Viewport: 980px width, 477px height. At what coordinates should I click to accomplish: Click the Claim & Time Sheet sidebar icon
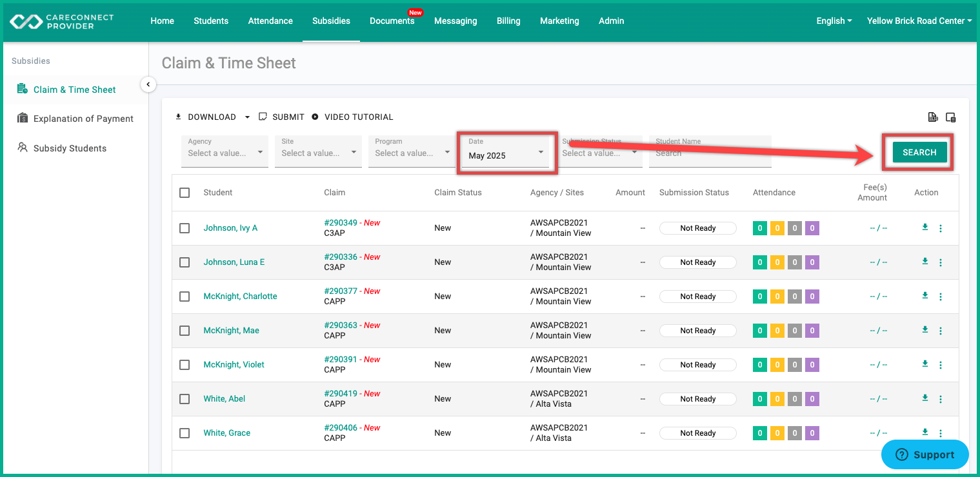click(x=23, y=89)
